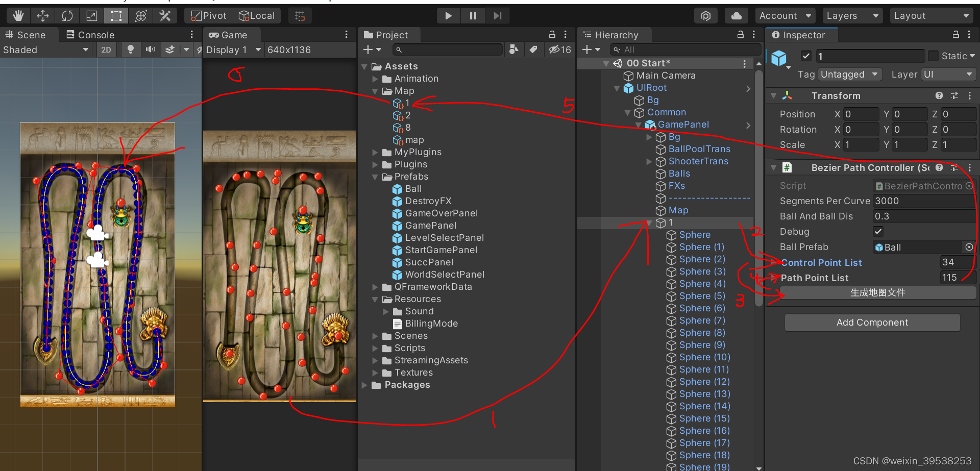The height and width of the screenshot is (471, 980).
Task: Toggle the Static checkbox
Action: tap(933, 56)
